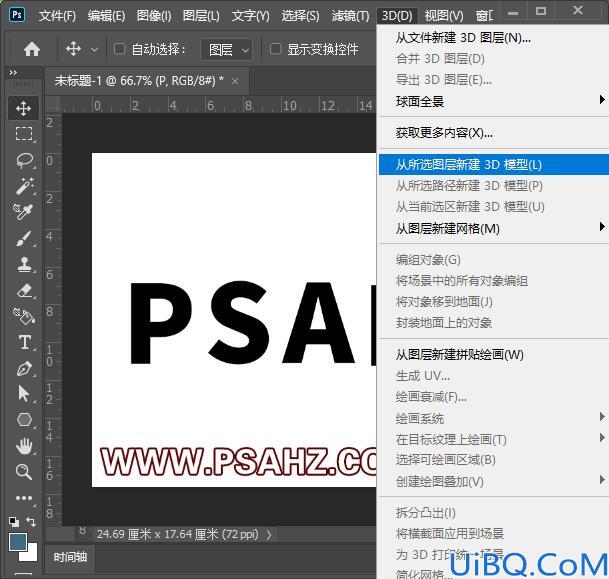Open the 图层 auto-select dropdown

[227, 50]
